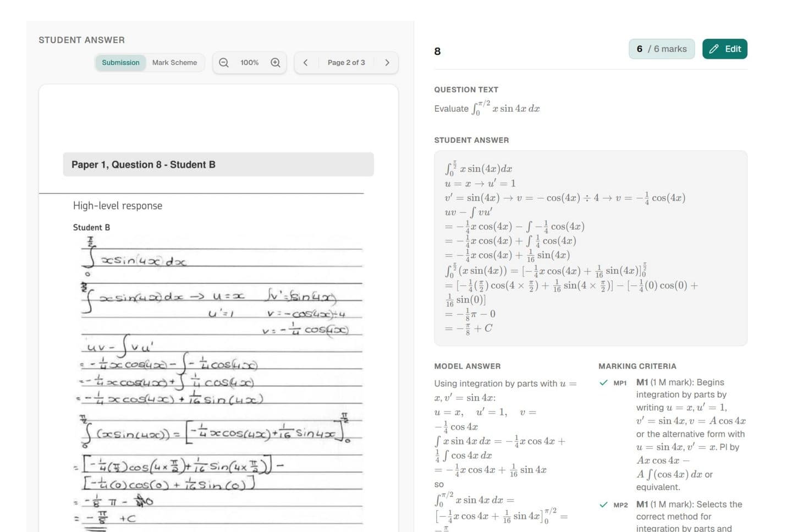
Task: Click the MP1 checkmark icon
Action: pyautogui.click(x=603, y=382)
